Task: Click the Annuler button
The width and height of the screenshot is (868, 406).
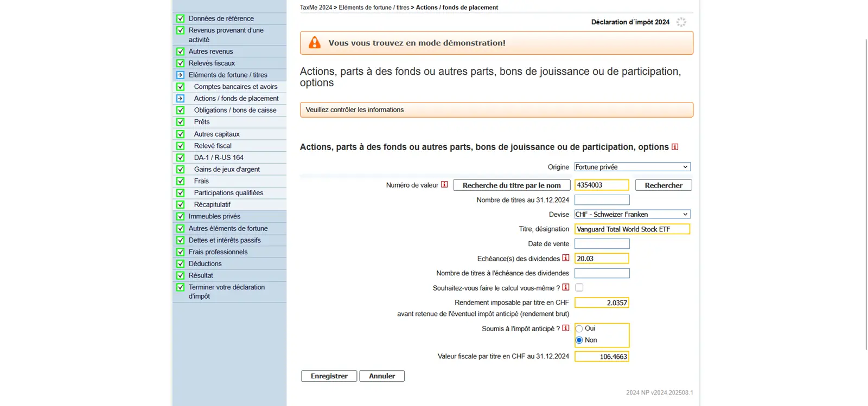Action: click(x=382, y=376)
